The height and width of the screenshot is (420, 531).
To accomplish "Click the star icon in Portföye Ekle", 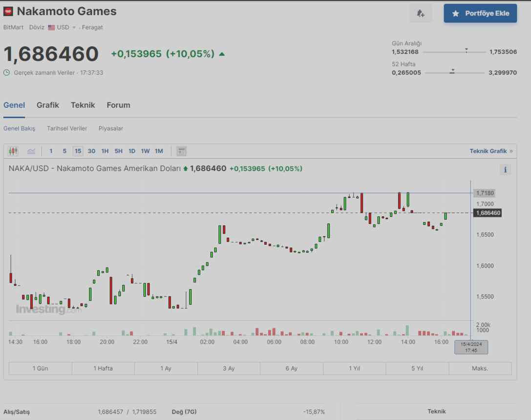I will click(456, 14).
